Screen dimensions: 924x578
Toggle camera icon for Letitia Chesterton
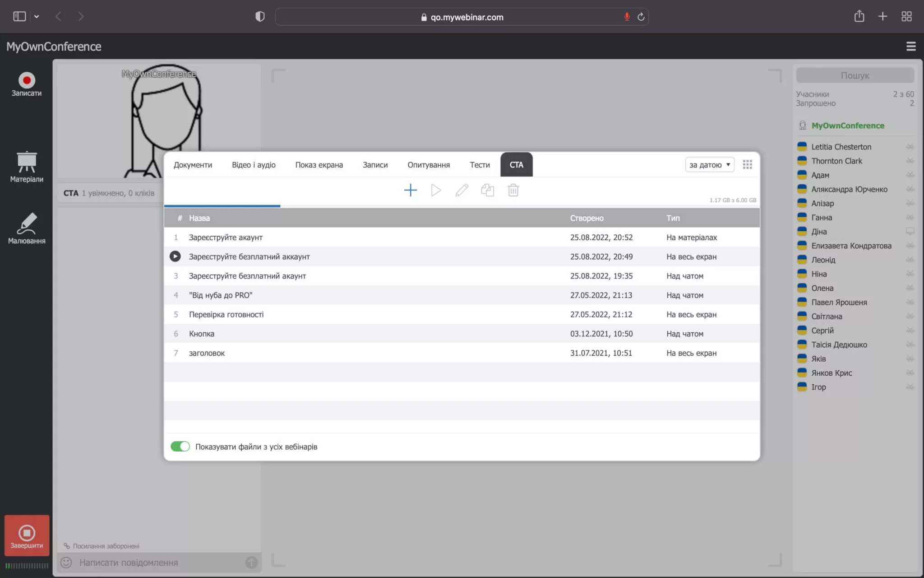[910, 147]
